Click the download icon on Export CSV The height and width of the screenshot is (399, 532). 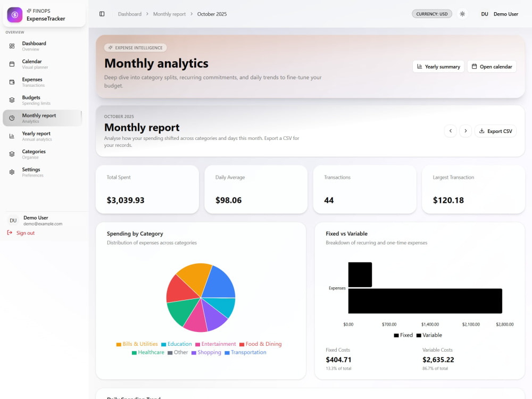coord(481,131)
